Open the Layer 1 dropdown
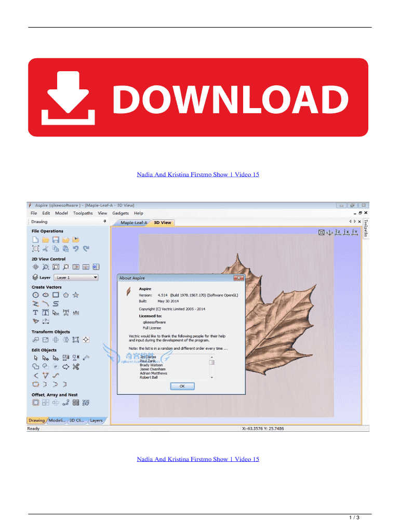Screen dimensions: 400x532 [76, 277]
